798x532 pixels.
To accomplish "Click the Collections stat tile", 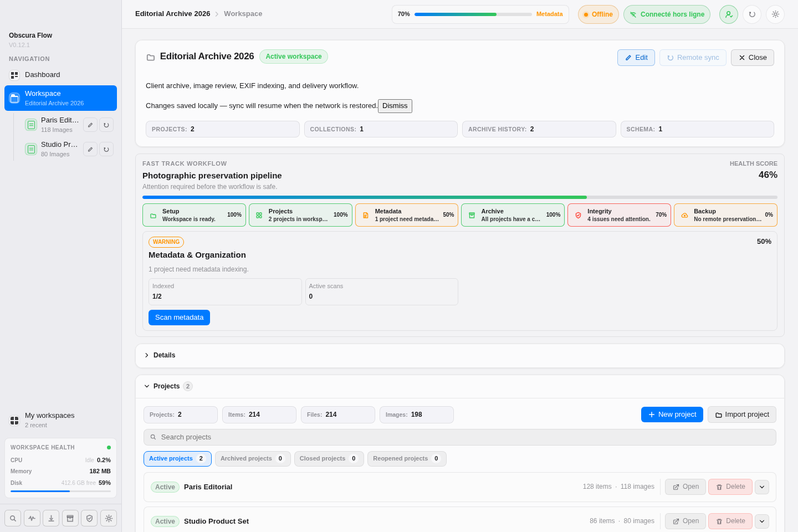I will (x=381, y=129).
